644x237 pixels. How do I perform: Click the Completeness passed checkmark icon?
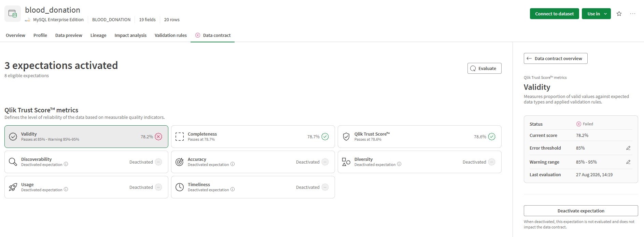325,137
